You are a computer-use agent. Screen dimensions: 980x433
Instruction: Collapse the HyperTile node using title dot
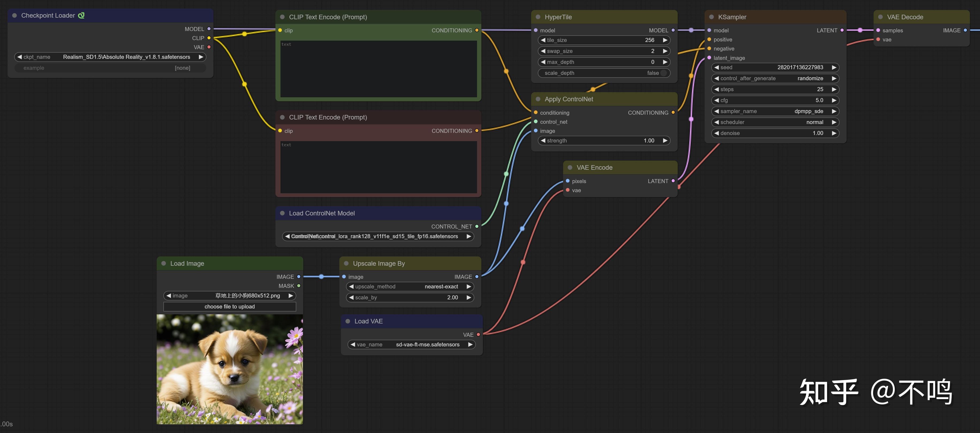click(x=538, y=17)
